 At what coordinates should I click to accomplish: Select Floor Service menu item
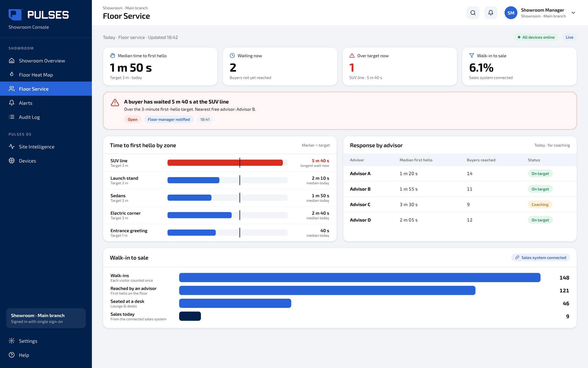46,89
